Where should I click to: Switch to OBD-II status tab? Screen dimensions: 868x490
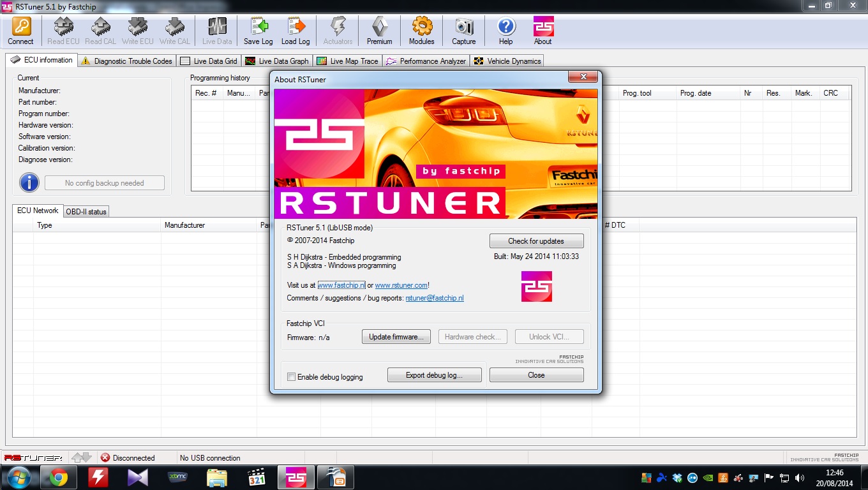click(x=86, y=212)
